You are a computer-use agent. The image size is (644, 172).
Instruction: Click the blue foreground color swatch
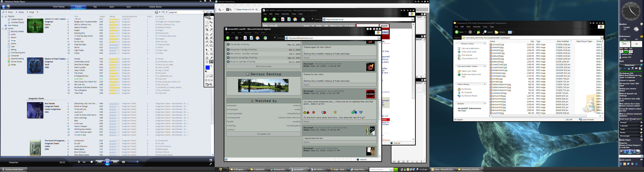[207, 68]
